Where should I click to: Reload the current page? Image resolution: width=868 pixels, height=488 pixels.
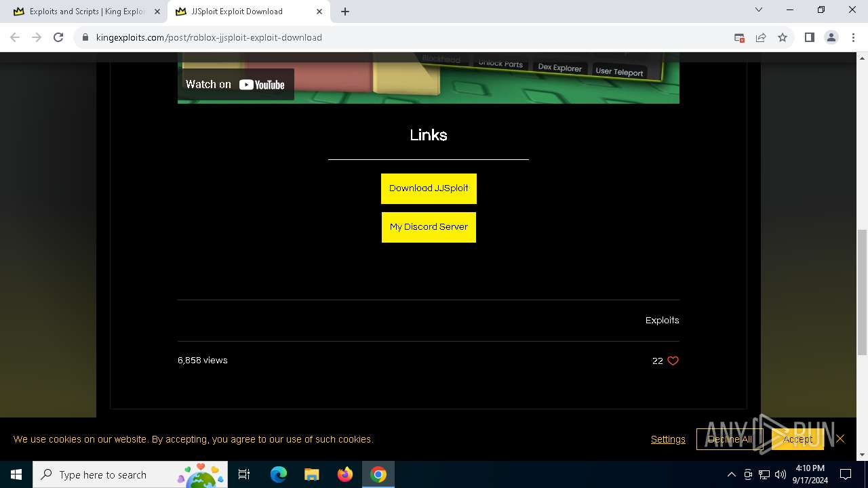coord(58,37)
